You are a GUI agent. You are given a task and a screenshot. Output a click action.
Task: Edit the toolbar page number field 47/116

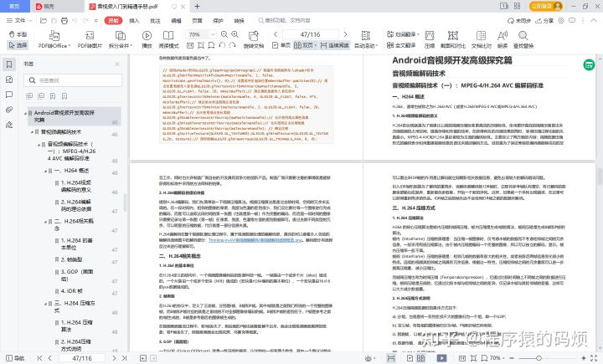click(311, 34)
